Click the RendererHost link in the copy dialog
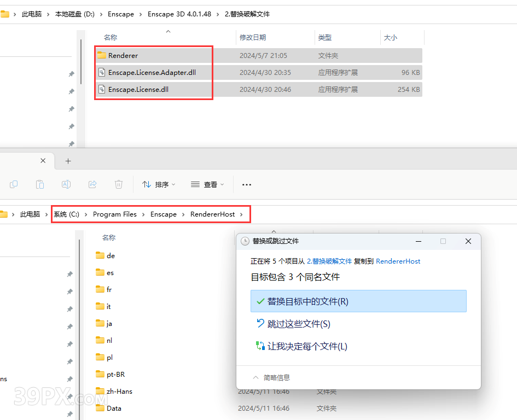Viewport: 517px width, 420px height. pos(398,261)
